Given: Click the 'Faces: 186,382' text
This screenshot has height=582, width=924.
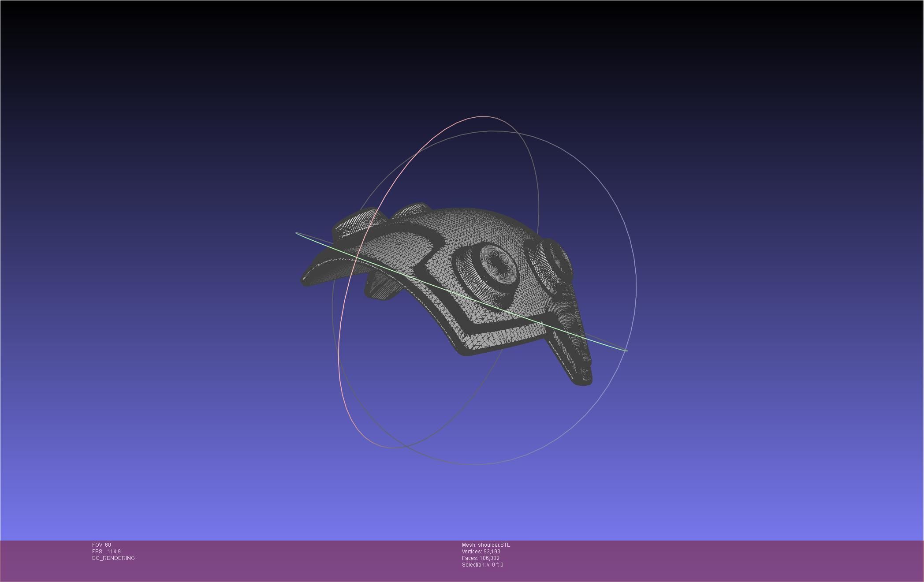Looking at the screenshot, I should [481, 558].
